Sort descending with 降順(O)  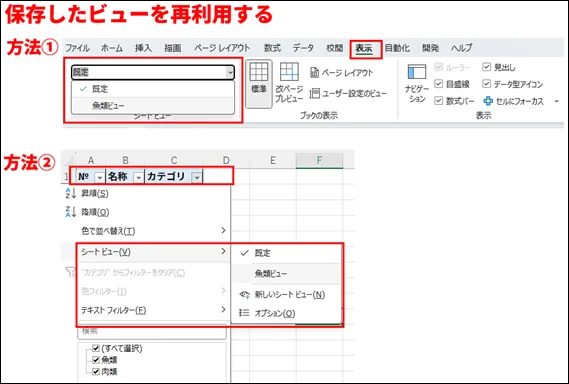(147, 212)
